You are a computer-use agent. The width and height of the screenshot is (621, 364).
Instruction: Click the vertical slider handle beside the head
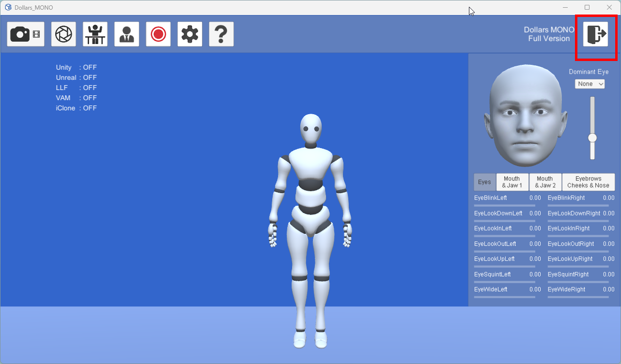pos(592,138)
